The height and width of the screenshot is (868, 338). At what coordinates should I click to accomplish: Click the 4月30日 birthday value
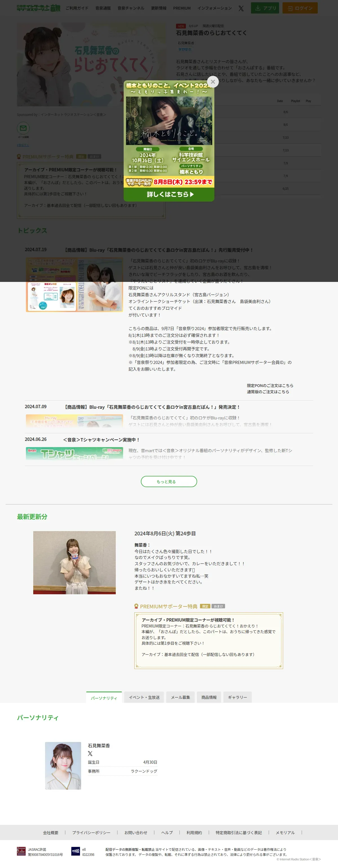tap(150, 762)
